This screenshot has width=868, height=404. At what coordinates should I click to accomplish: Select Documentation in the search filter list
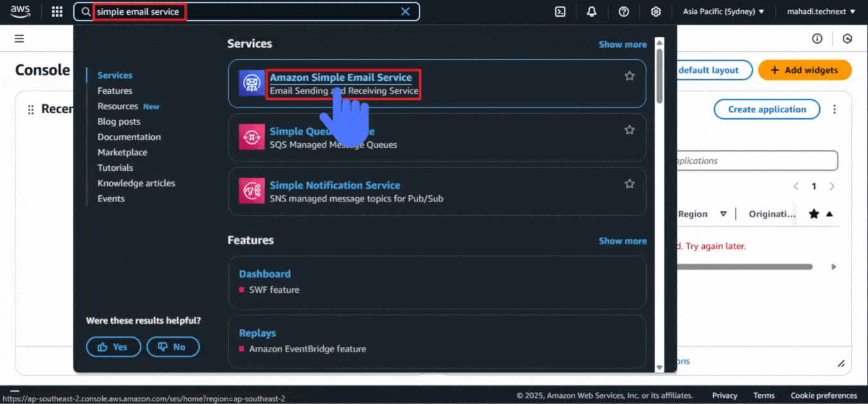tap(129, 137)
